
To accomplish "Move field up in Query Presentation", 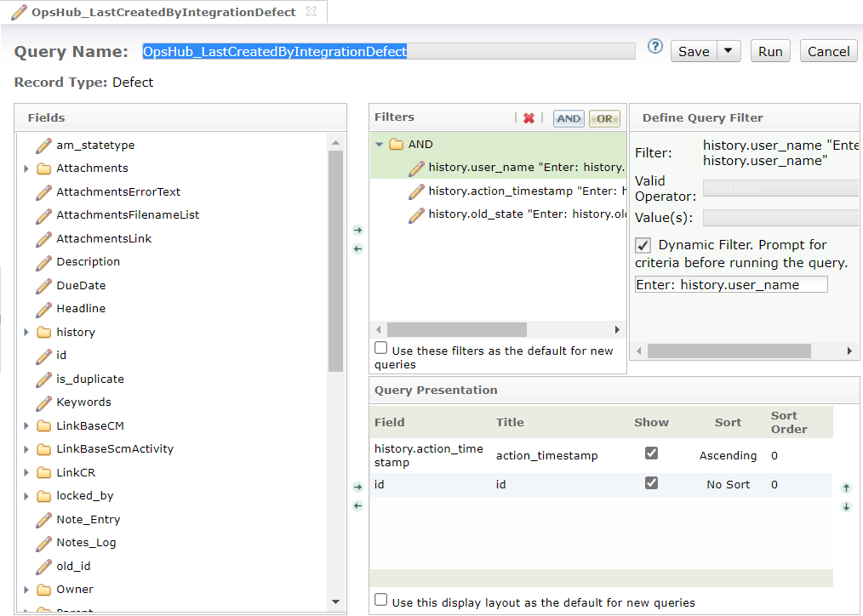I will (x=846, y=488).
